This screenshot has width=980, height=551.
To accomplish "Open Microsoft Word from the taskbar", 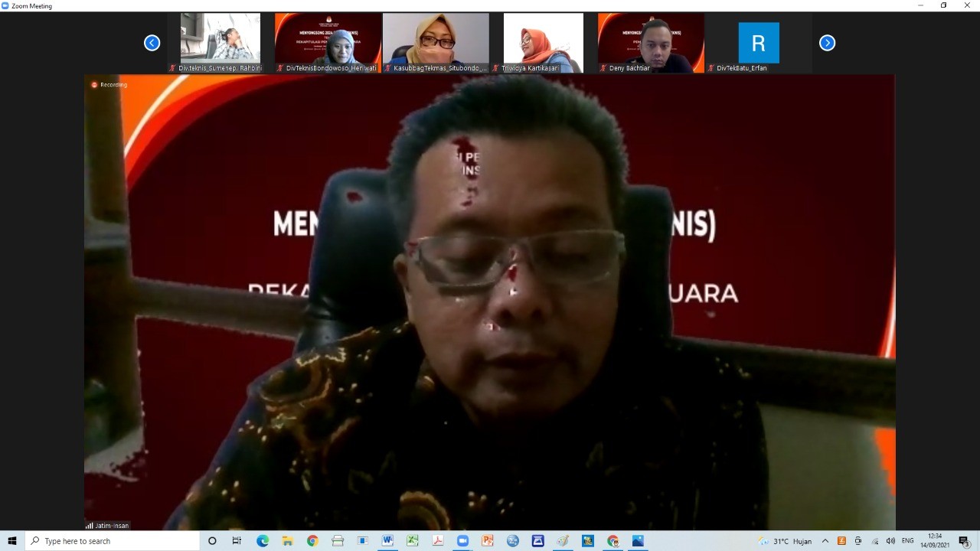I will pos(387,541).
